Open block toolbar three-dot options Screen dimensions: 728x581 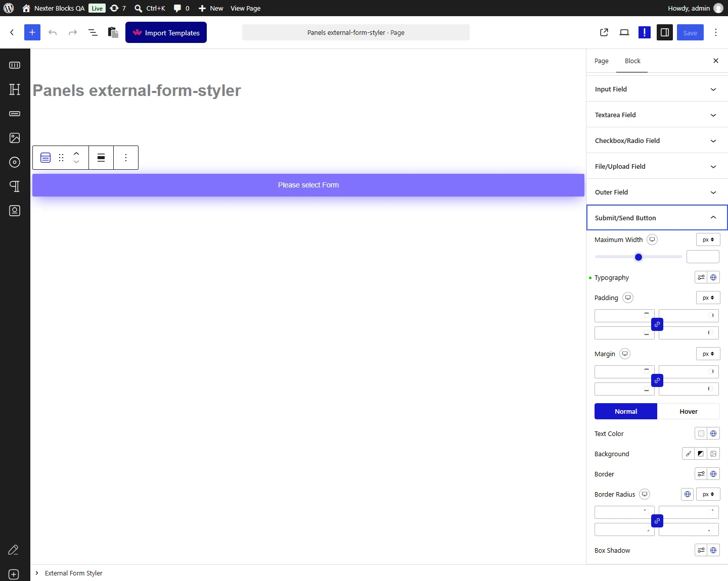[x=126, y=158]
